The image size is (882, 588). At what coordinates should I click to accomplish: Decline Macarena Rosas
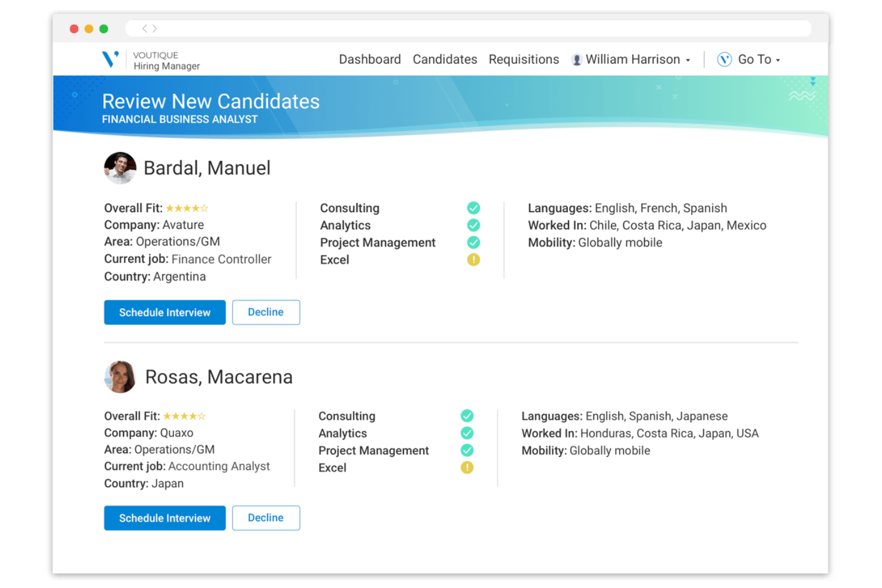266,518
